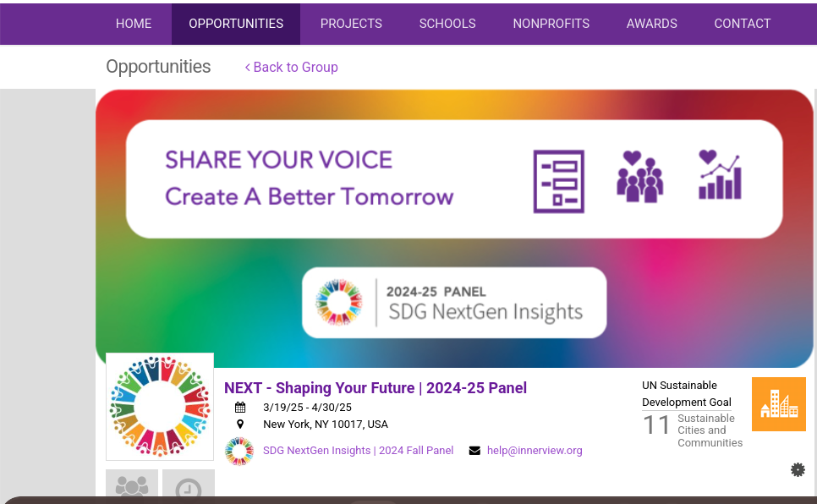Open the HOME menu item
The width and height of the screenshot is (817, 504).
point(134,24)
